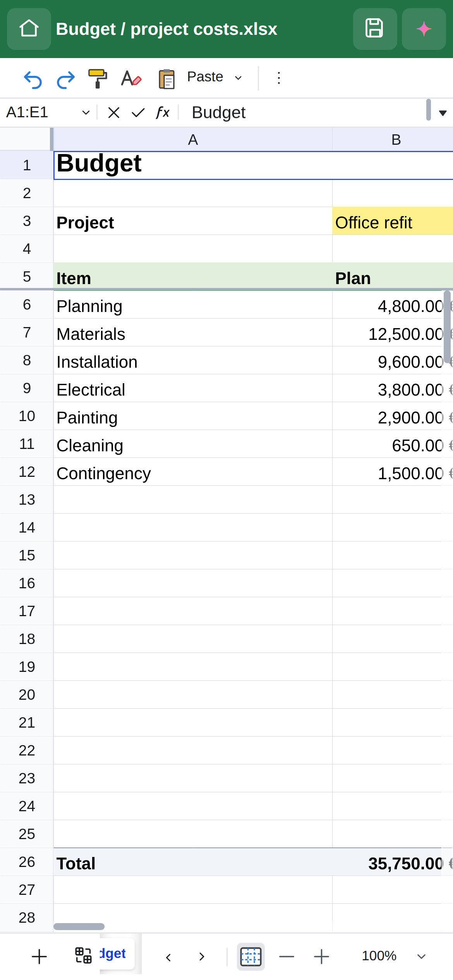This screenshot has height=980, width=453.
Task: Select the yellow Office refit cell
Action: point(393,221)
